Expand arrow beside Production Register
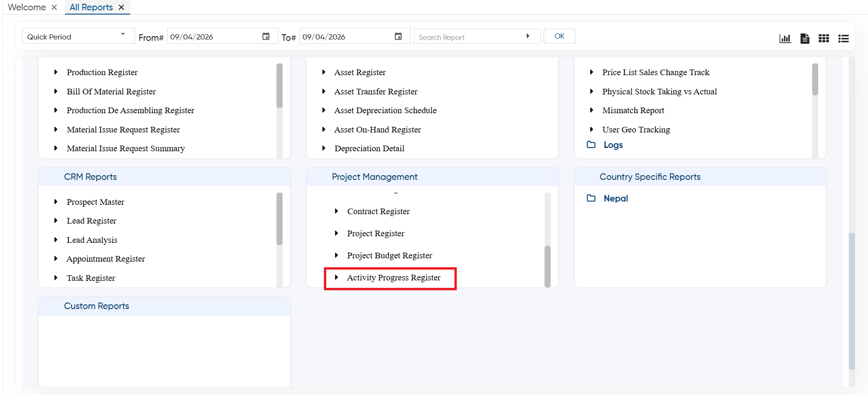The image size is (868, 395). click(x=56, y=72)
